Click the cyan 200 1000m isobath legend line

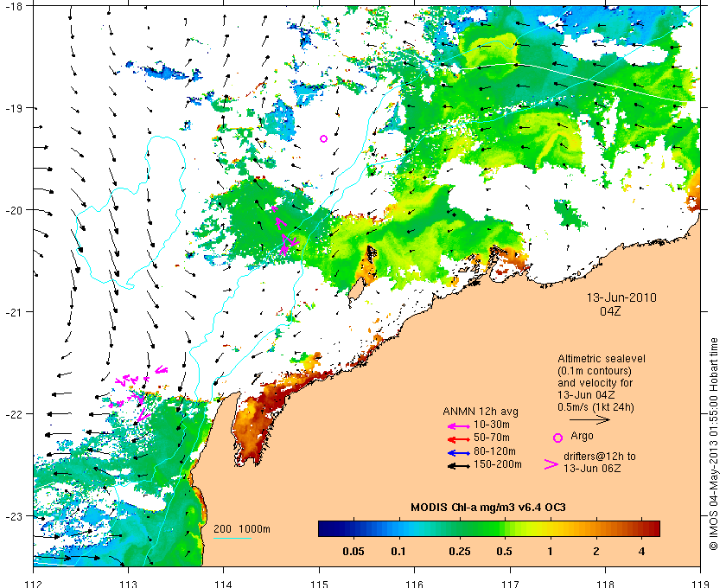click(232, 538)
